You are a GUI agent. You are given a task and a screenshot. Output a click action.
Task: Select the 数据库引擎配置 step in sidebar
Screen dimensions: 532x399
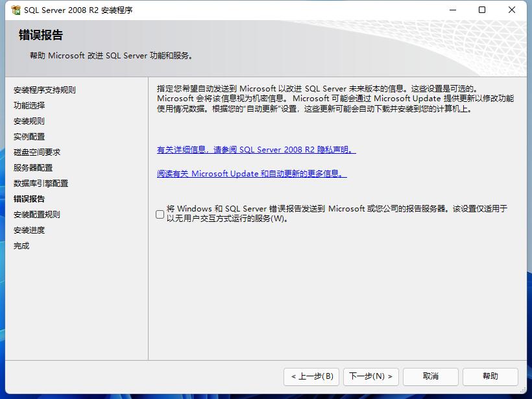[x=41, y=184]
